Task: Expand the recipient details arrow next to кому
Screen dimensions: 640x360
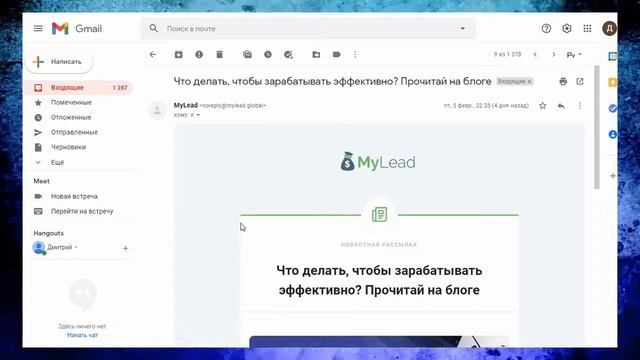Action: [198, 115]
